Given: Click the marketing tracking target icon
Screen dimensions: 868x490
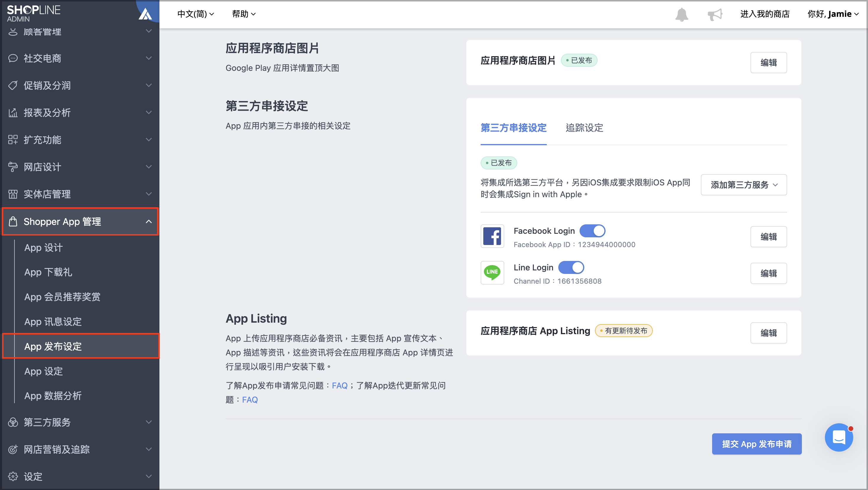Looking at the screenshot, I should 13,449.
